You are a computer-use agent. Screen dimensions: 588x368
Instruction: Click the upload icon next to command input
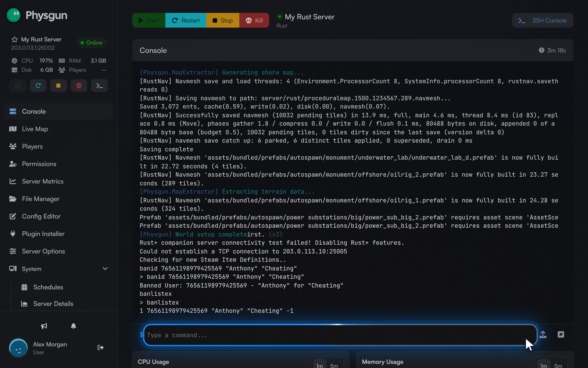(543, 334)
